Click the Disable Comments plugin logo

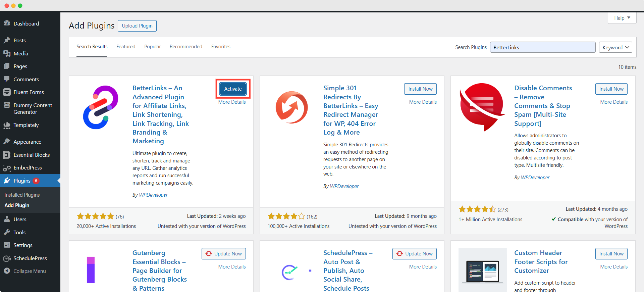click(483, 107)
